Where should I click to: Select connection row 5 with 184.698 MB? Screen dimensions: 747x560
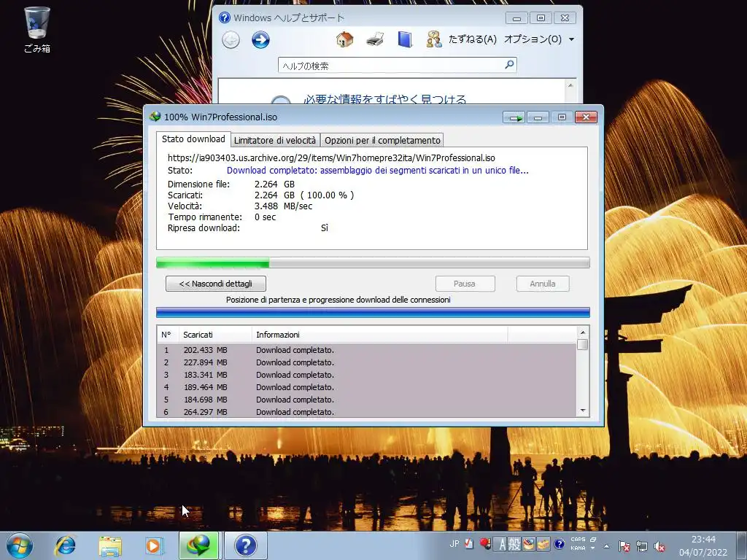pyautogui.click(x=367, y=400)
